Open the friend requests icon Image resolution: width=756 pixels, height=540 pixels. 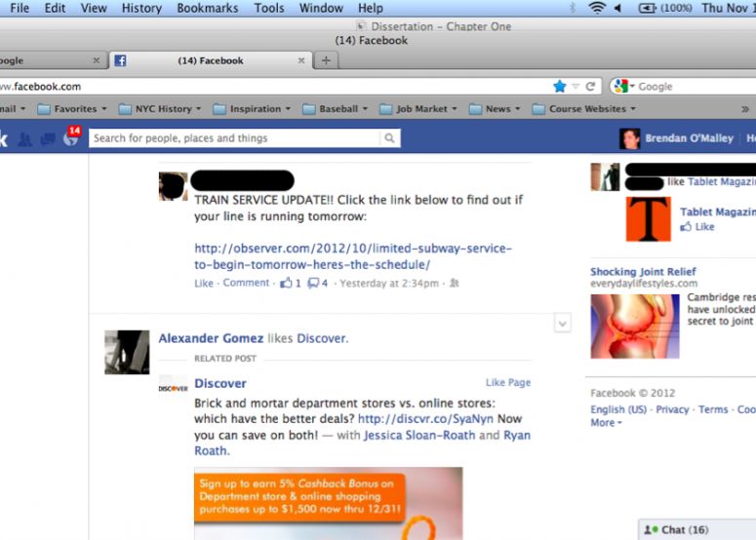tap(24, 139)
